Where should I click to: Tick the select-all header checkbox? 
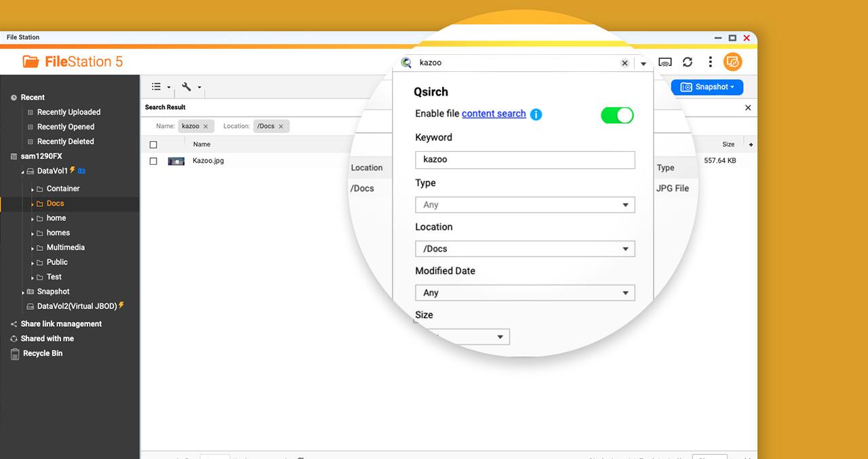click(153, 144)
